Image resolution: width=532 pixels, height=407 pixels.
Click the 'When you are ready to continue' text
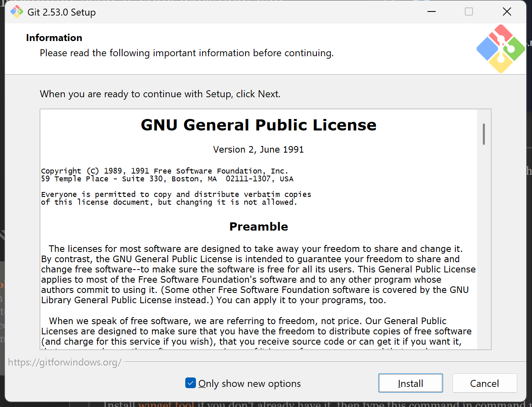[x=160, y=94]
